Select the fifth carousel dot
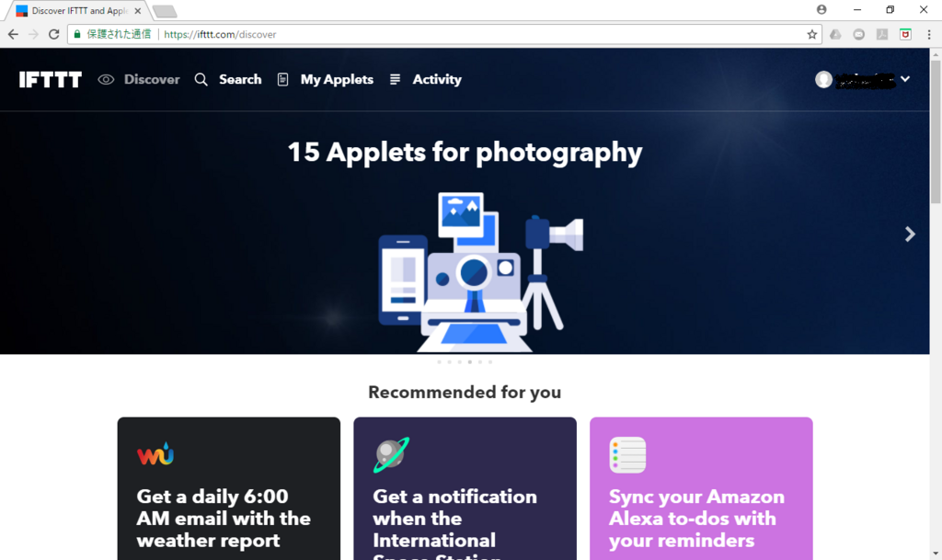942x560 pixels. point(480,362)
